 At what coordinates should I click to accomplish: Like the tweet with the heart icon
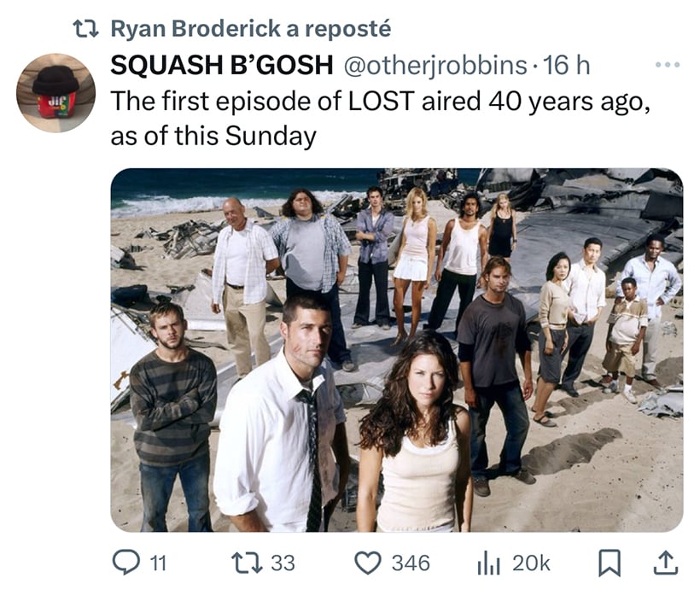(x=368, y=563)
